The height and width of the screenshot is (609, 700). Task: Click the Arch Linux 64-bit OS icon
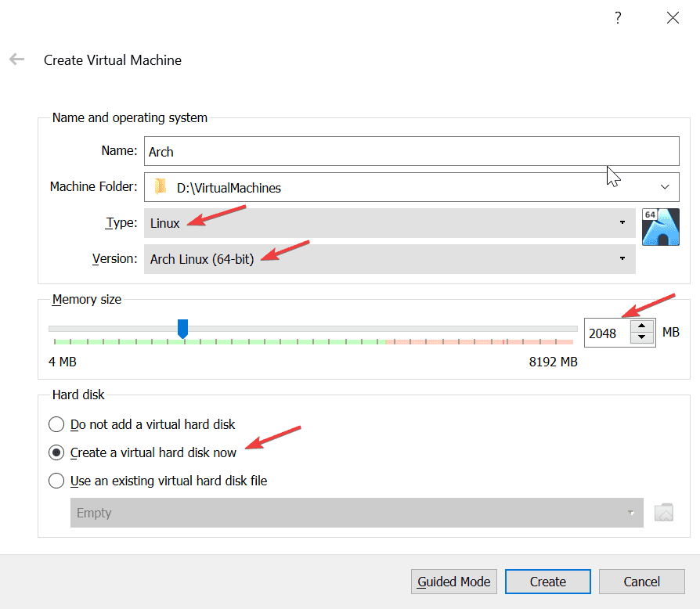661,227
